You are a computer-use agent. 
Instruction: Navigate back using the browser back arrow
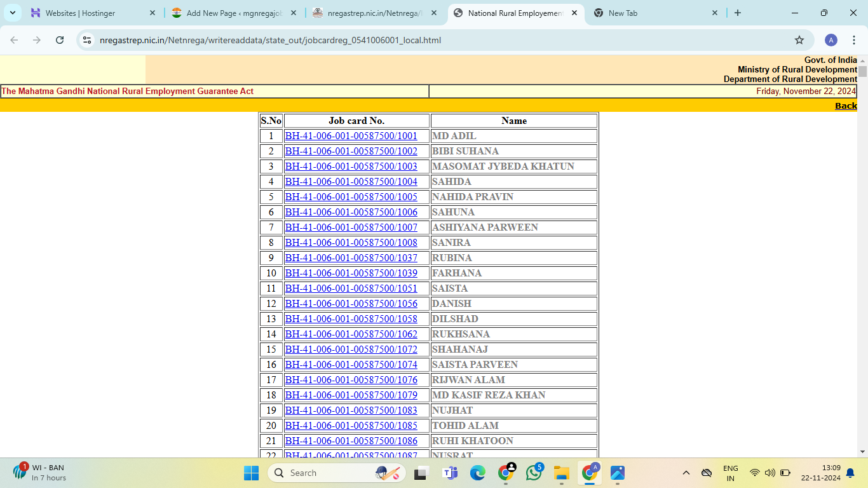(x=13, y=39)
